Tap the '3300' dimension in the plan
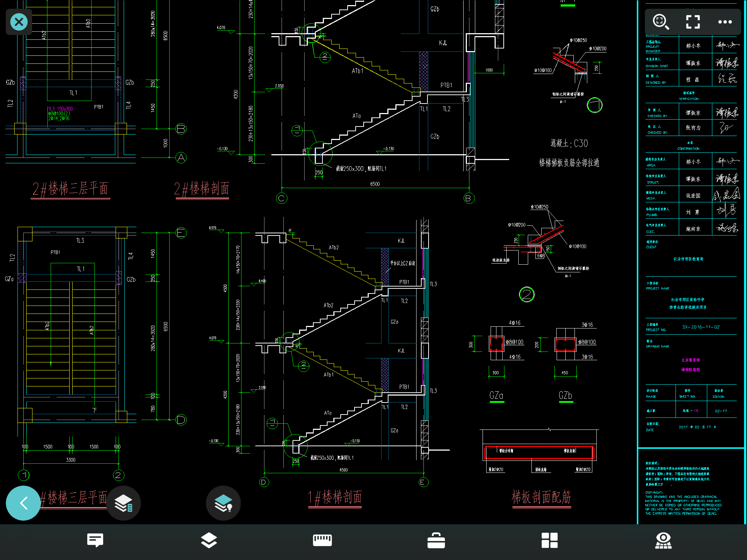This screenshot has width=747, height=560. click(x=71, y=460)
